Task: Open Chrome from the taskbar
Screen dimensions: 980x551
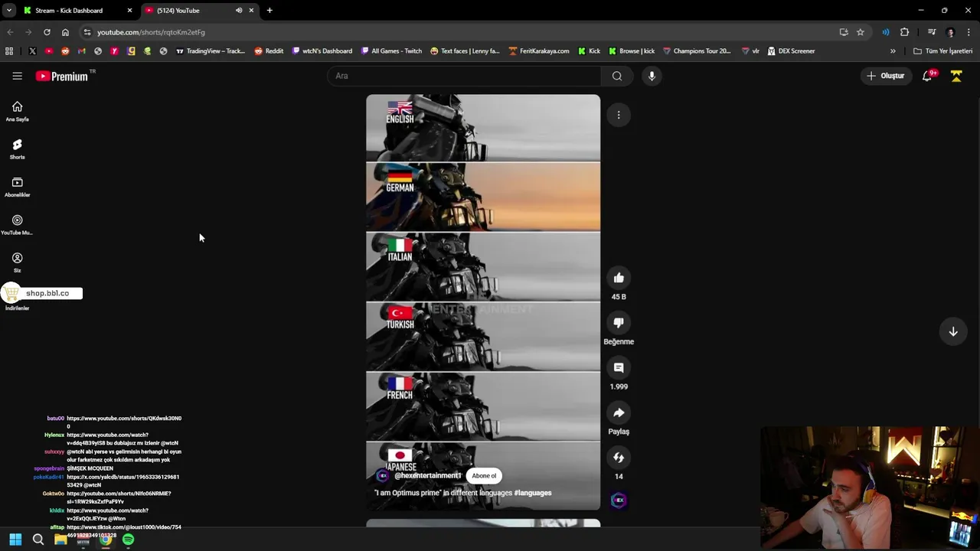Action: point(106,540)
